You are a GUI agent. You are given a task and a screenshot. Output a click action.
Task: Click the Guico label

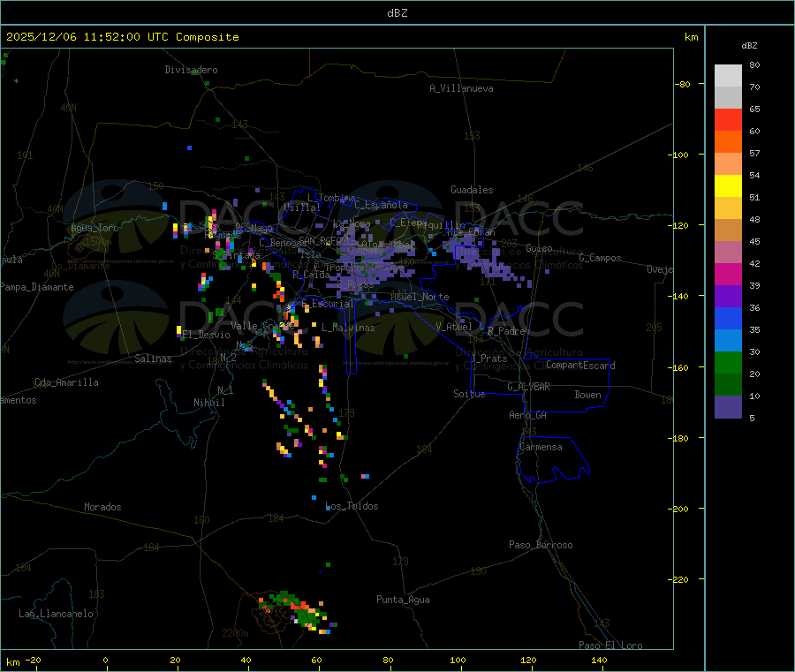pos(539,248)
